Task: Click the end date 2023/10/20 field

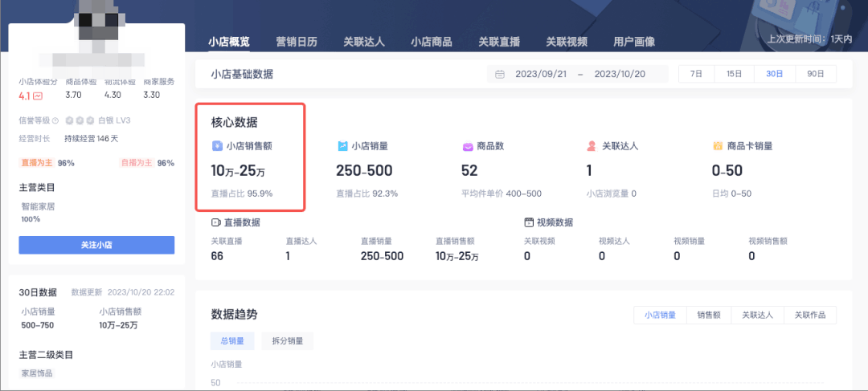Action: click(620, 74)
